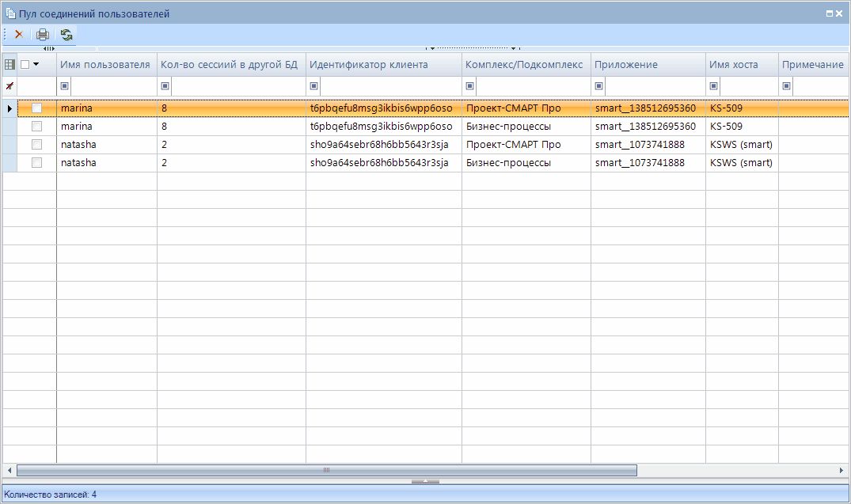Check the box for first marina row
The height and width of the screenshot is (504, 851).
[x=36, y=108]
